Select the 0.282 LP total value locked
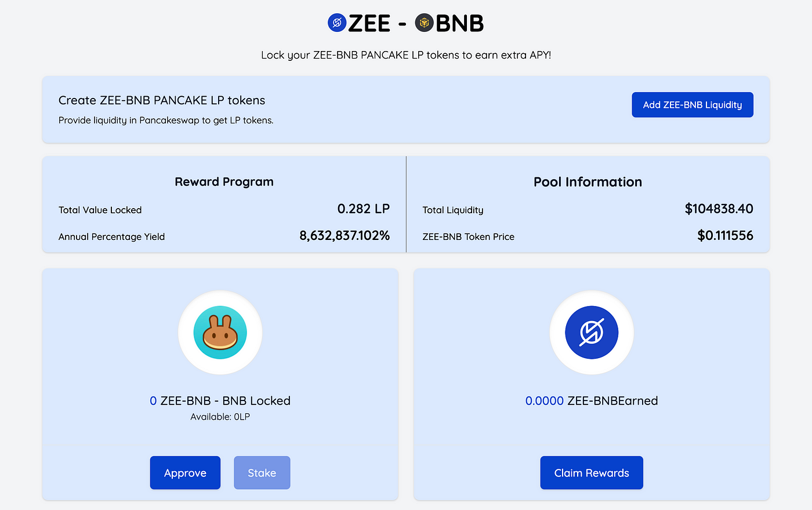The width and height of the screenshot is (812, 510). [x=364, y=209]
